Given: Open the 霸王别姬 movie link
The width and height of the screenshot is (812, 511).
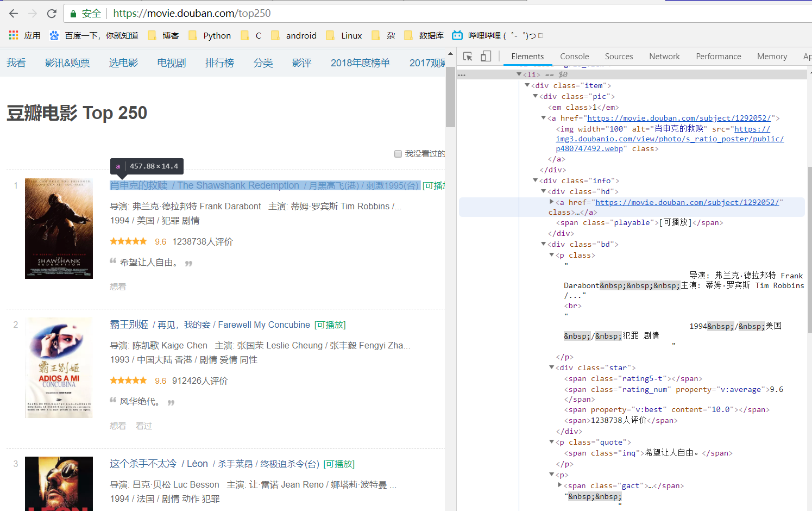Looking at the screenshot, I should [129, 323].
